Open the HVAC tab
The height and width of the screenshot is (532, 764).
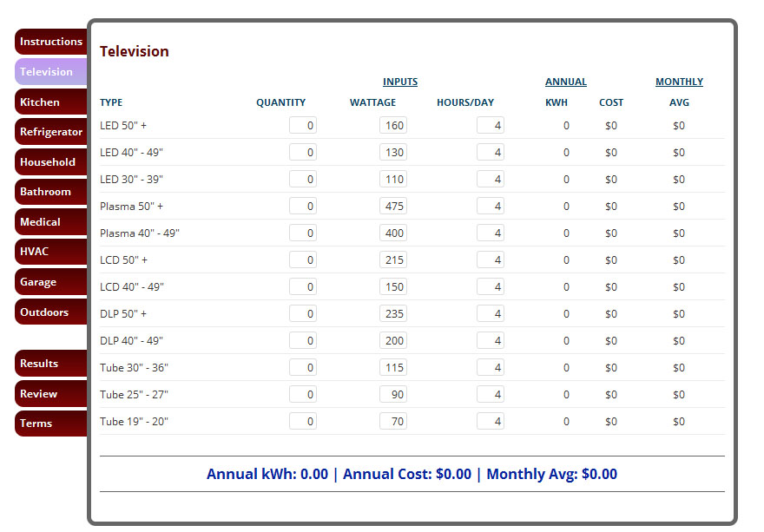50,252
